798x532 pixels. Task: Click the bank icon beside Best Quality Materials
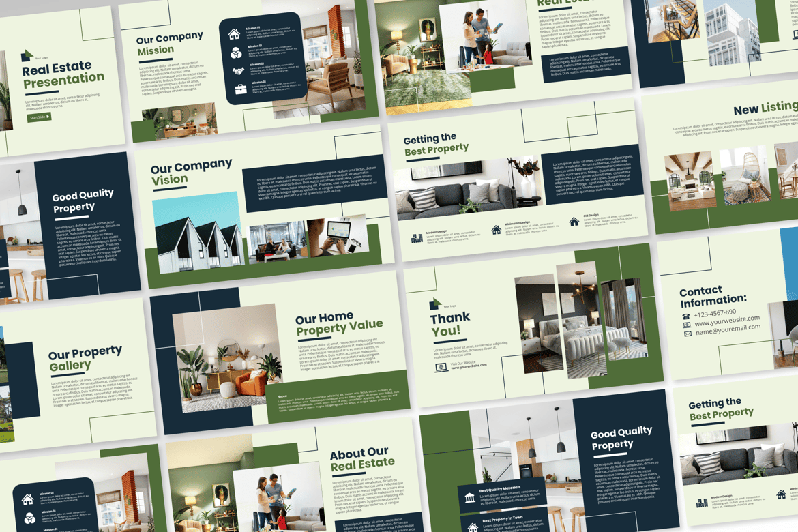pyautogui.click(x=470, y=497)
